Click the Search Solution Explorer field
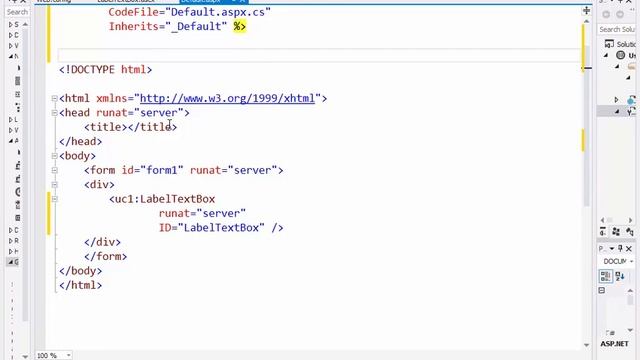The height and width of the screenshot is (360, 640). [x=617, y=29]
